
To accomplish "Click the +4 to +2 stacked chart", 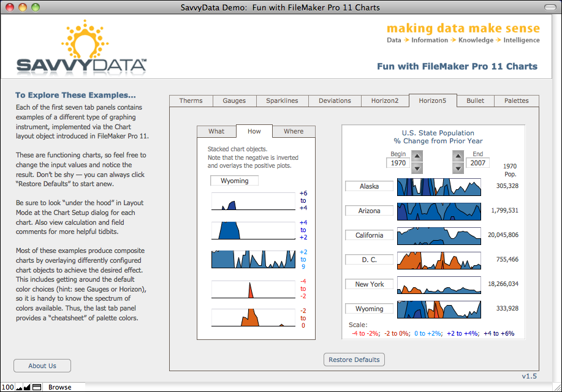I will [253, 230].
